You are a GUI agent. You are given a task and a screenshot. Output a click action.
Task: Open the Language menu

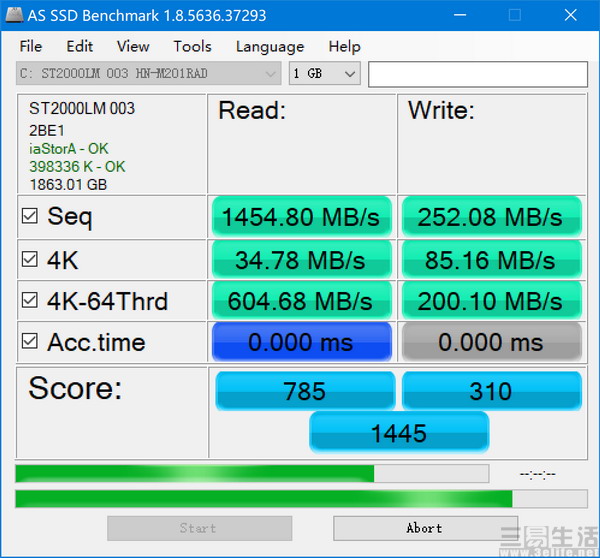tap(270, 47)
